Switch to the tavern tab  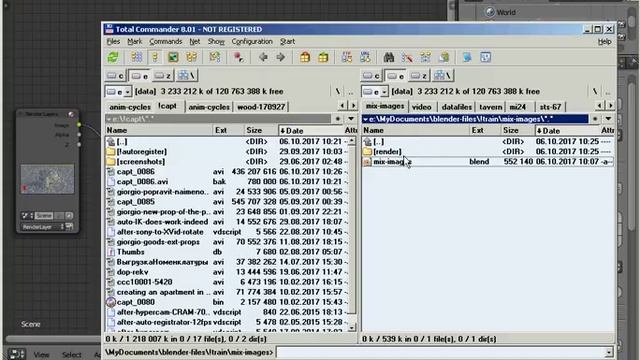coord(491,107)
